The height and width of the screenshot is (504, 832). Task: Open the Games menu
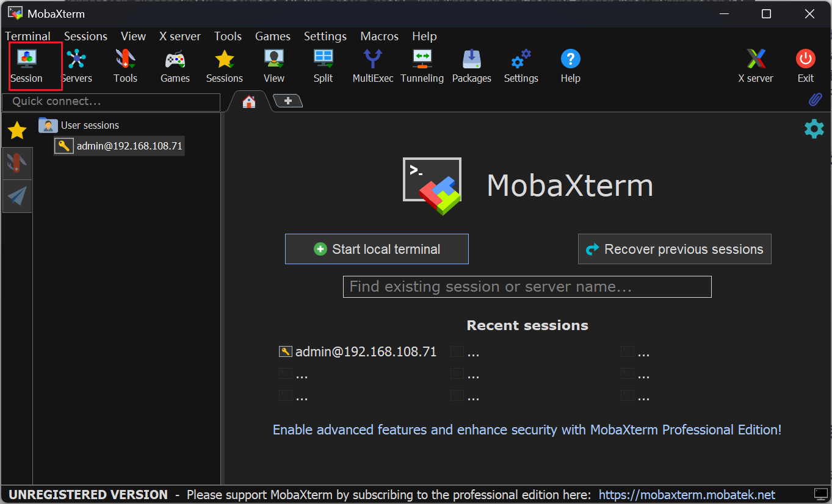point(273,36)
